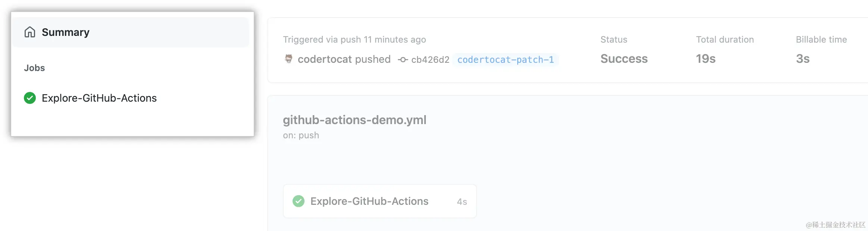Image resolution: width=868 pixels, height=231 pixels.
Task: Click the Billable time label
Action: 821,40
